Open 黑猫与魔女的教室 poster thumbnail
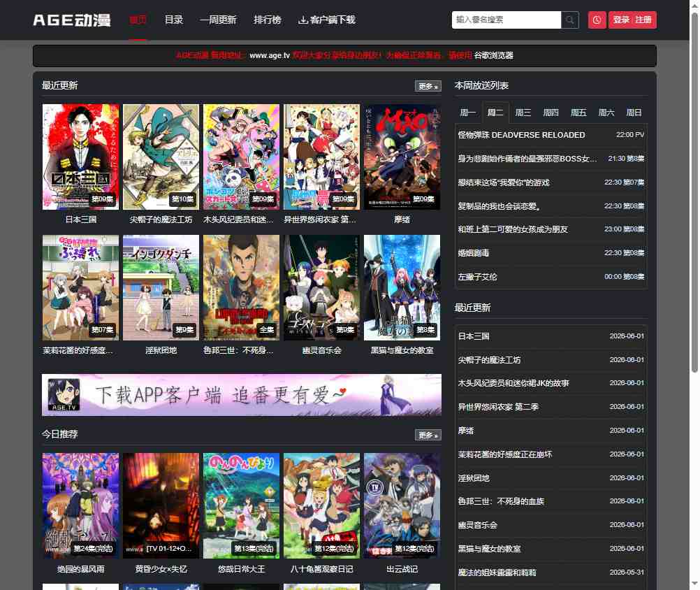The image size is (700, 590). [x=402, y=287]
